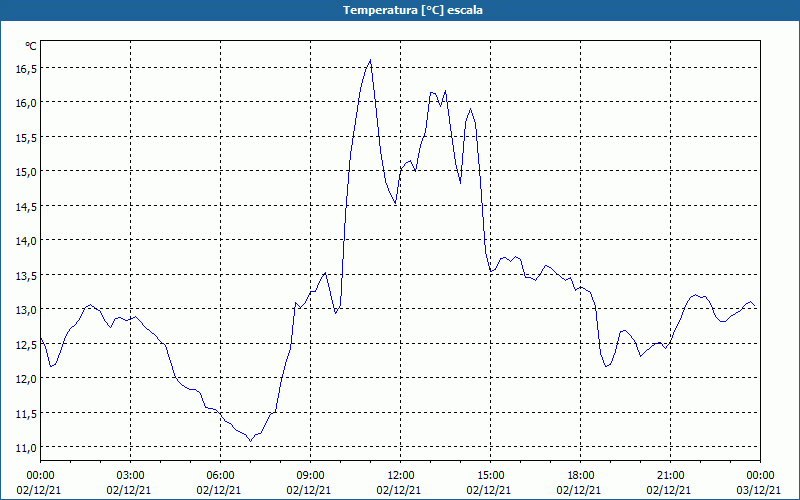
Task: Click the 12,0 y-axis value
Action: click(x=26, y=379)
